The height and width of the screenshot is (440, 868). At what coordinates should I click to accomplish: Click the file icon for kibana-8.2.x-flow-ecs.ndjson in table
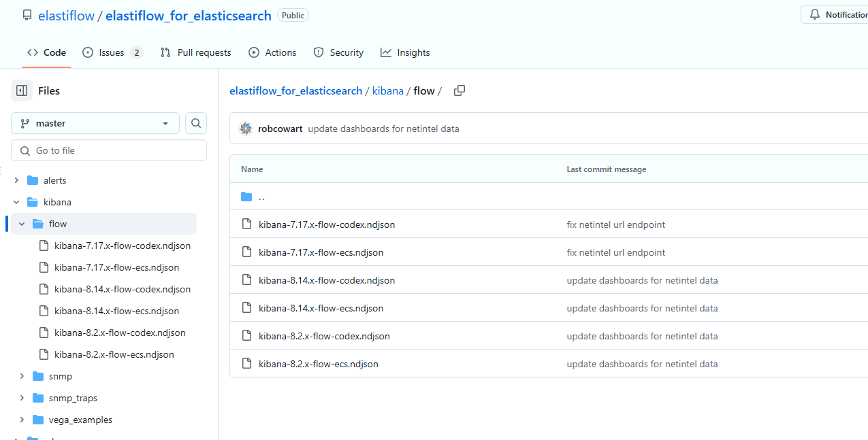tap(246, 364)
